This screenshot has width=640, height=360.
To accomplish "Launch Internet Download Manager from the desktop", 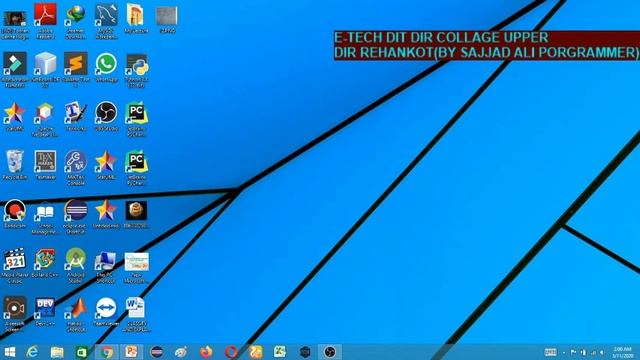I will pyautogui.click(x=76, y=16).
